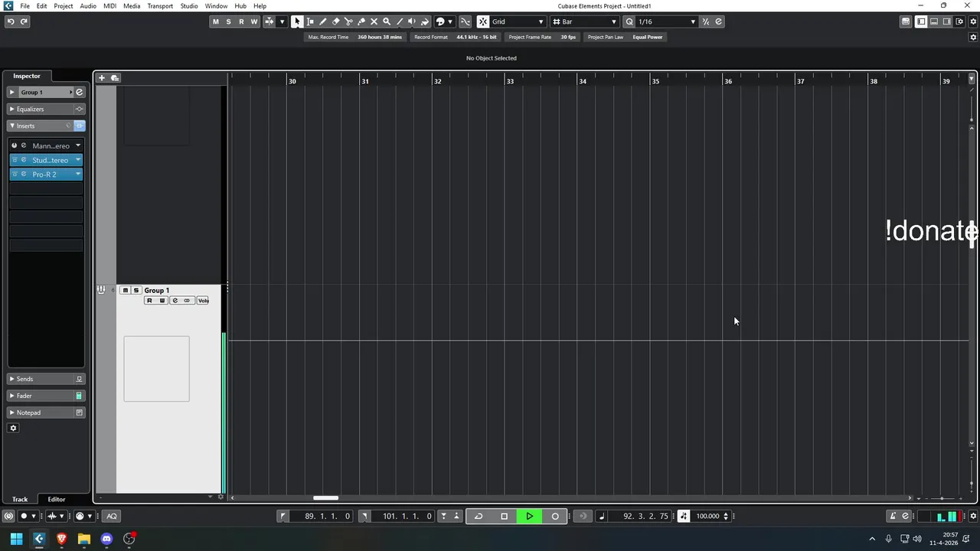The height and width of the screenshot is (551, 980).
Task: Select the Zoom magnifier tool
Action: tap(387, 21)
